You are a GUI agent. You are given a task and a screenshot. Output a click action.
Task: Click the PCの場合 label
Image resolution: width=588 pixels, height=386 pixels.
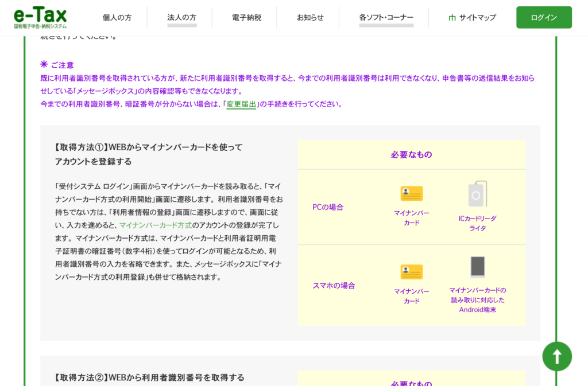(x=328, y=208)
